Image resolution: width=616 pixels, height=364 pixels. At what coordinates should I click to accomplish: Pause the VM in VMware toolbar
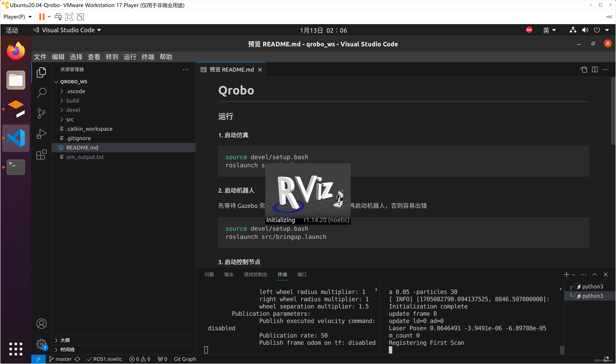[42, 17]
